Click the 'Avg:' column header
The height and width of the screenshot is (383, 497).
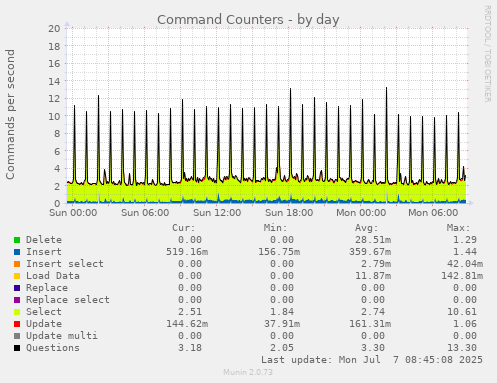coord(367,228)
